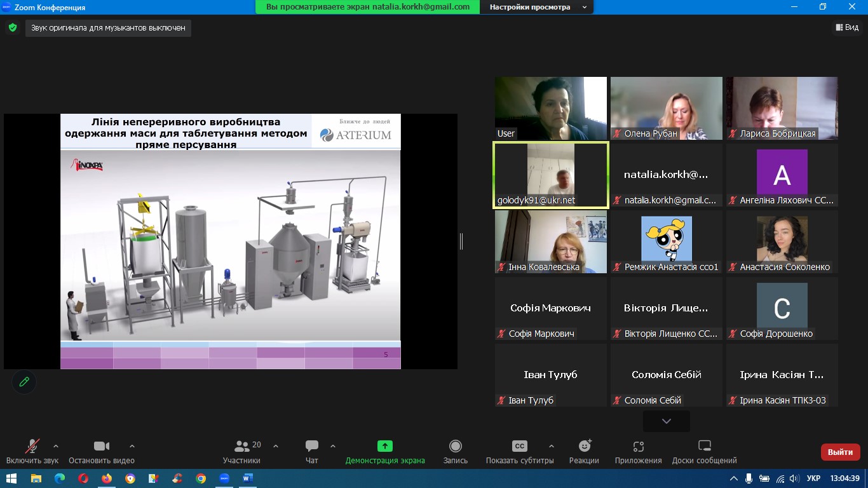Open Norton browser icon in the taskbar
This screenshot has height=488, width=868.
pos(130,478)
